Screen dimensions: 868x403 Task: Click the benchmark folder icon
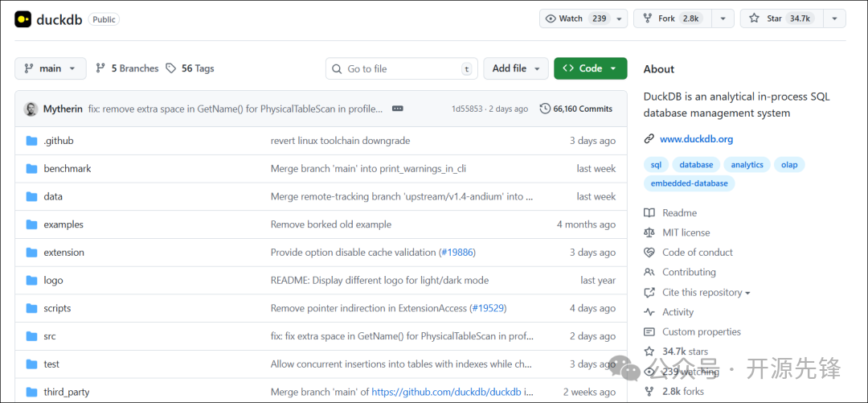pos(31,168)
